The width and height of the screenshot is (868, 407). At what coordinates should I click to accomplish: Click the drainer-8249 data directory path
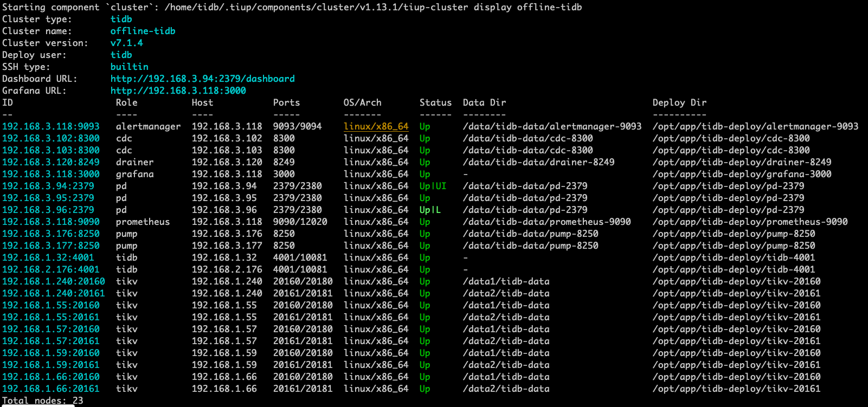click(538, 162)
